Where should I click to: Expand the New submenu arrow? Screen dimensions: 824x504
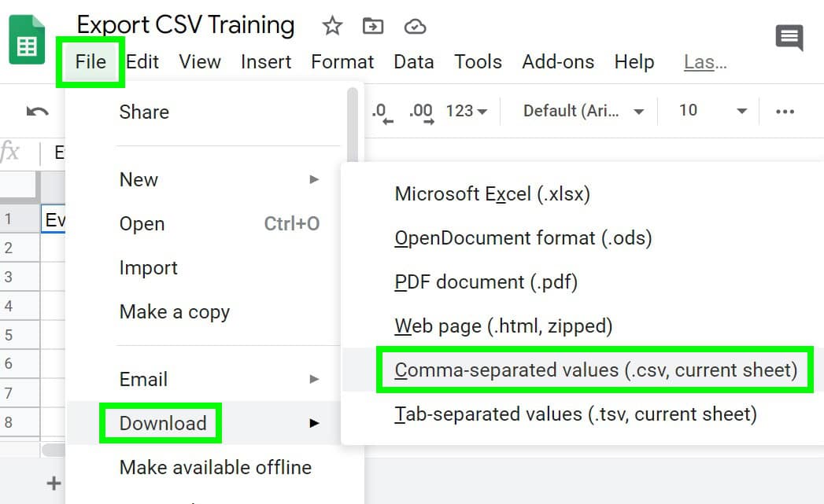tap(315, 179)
